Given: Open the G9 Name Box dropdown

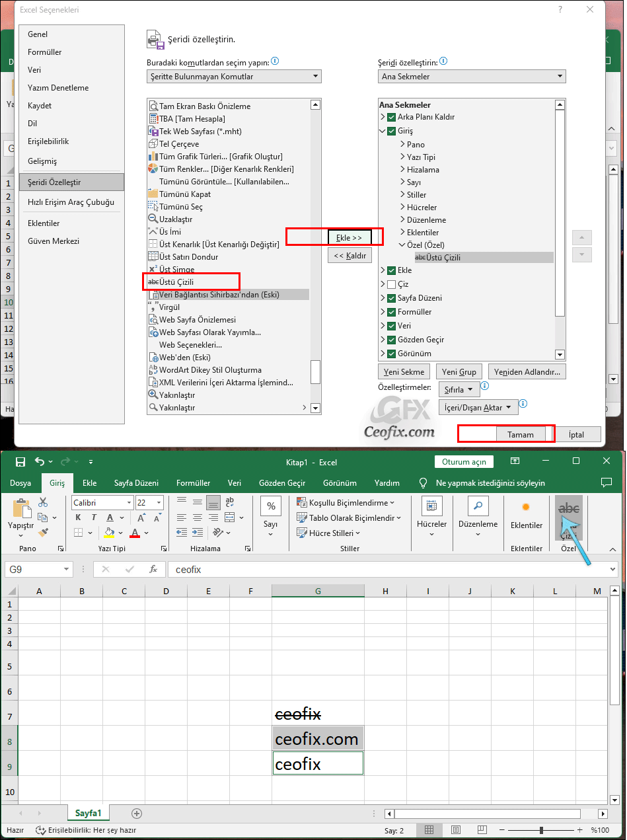Looking at the screenshot, I should [x=67, y=569].
